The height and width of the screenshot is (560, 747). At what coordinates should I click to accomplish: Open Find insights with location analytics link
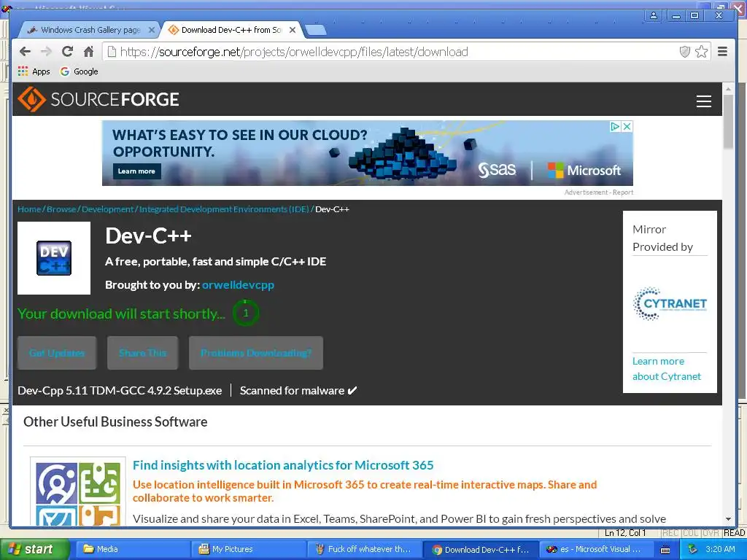[x=283, y=465]
